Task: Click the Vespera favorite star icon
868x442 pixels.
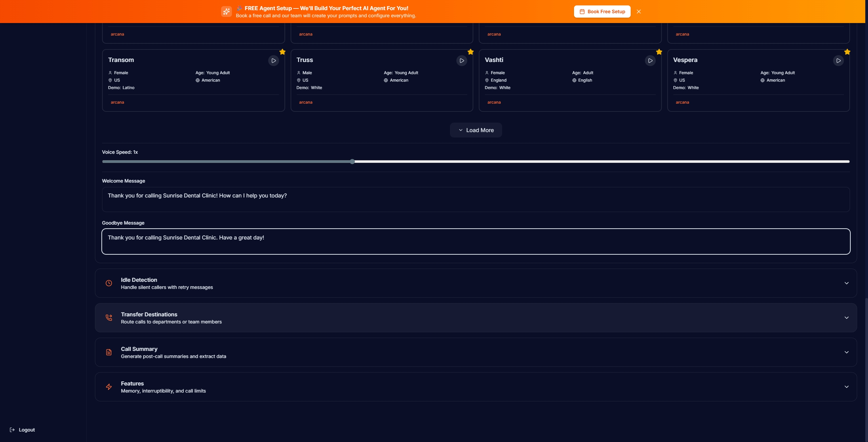Action: (x=847, y=52)
